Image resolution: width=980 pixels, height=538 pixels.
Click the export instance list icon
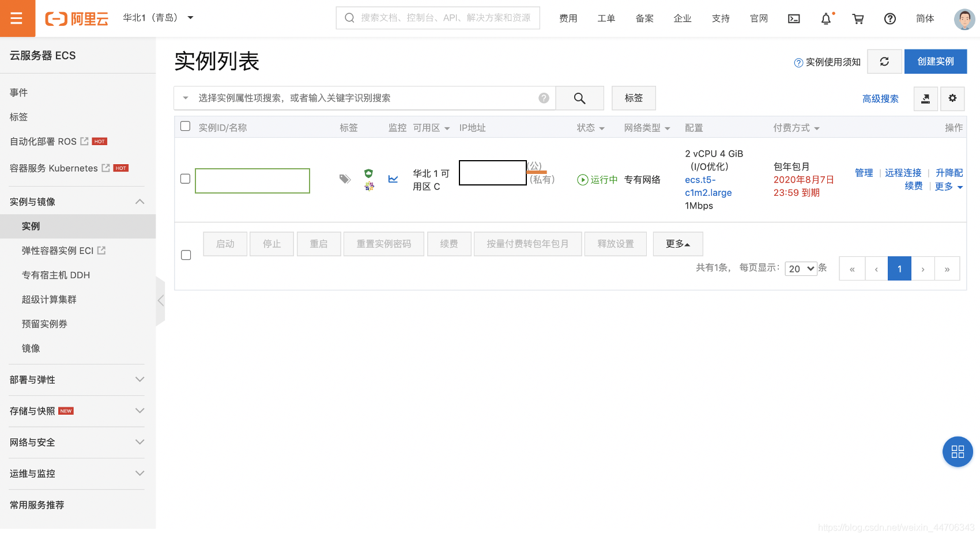(925, 98)
